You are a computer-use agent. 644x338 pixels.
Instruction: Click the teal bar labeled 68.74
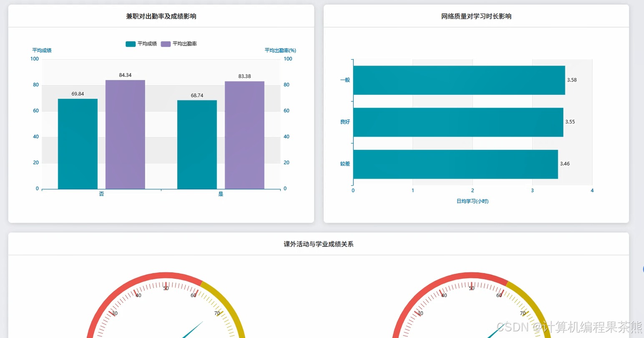point(197,144)
